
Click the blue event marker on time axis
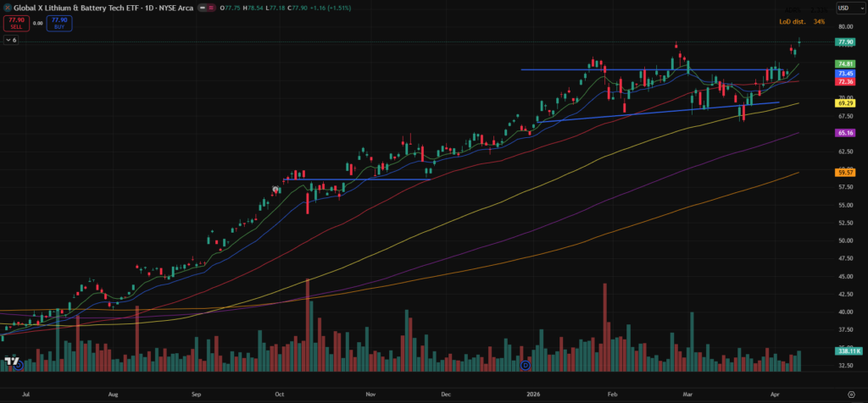click(x=526, y=365)
